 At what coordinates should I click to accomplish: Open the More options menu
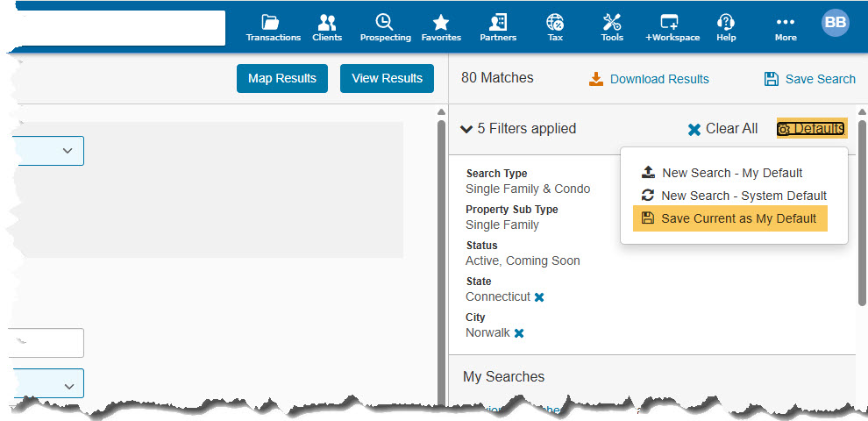pyautogui.click(x=786, y=28)
